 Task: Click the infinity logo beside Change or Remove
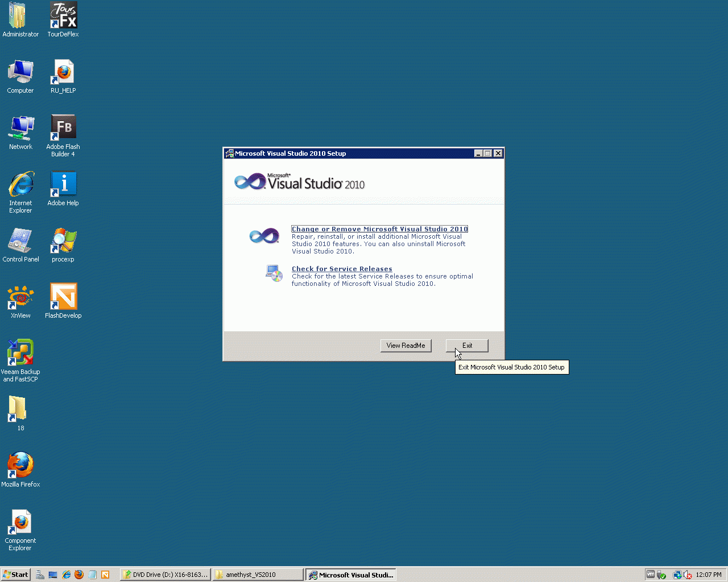pyautogui.click(x=264, y=235)
